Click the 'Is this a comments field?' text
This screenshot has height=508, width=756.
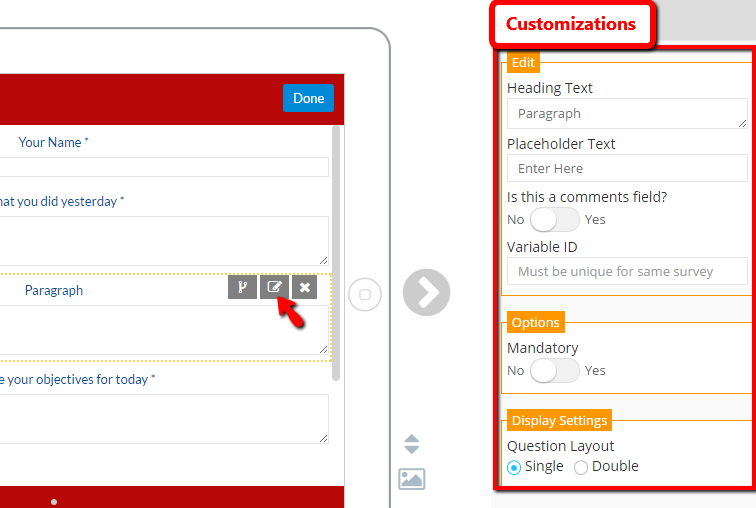587,197
